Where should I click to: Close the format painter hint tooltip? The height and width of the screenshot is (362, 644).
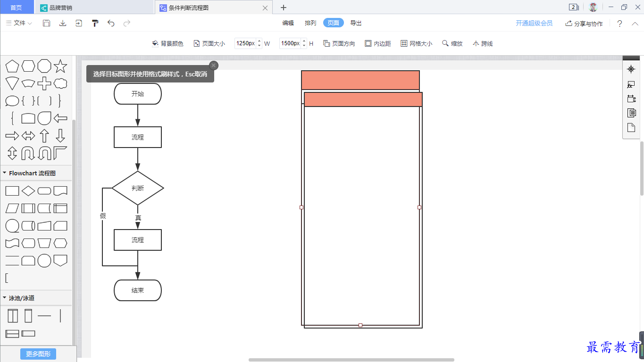point(214,65)
